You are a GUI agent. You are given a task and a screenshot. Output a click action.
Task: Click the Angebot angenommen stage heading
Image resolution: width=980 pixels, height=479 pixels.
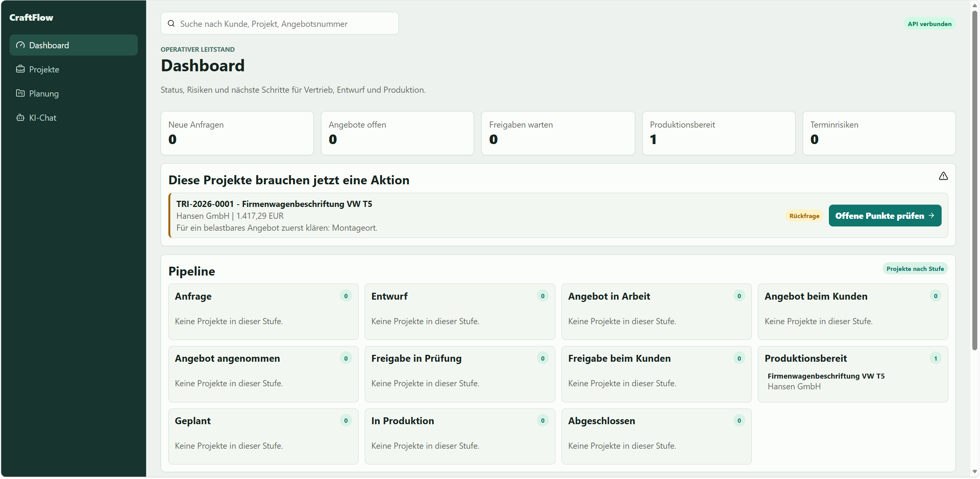pos(227,359)
